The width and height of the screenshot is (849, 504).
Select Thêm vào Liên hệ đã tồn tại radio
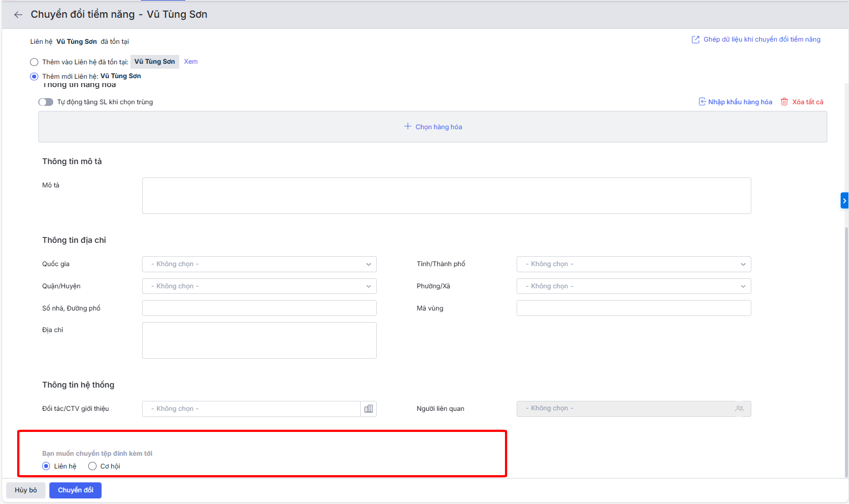pyautogui.click(x=34, y=62)
